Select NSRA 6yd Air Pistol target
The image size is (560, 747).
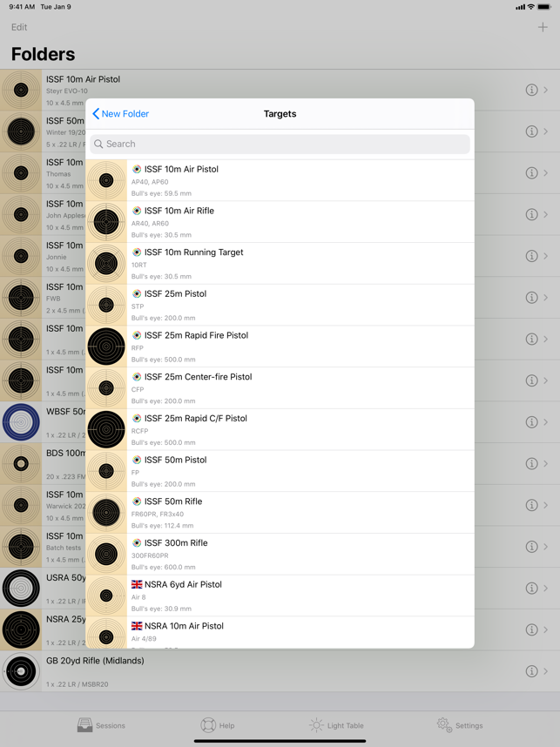pos(280,595)
